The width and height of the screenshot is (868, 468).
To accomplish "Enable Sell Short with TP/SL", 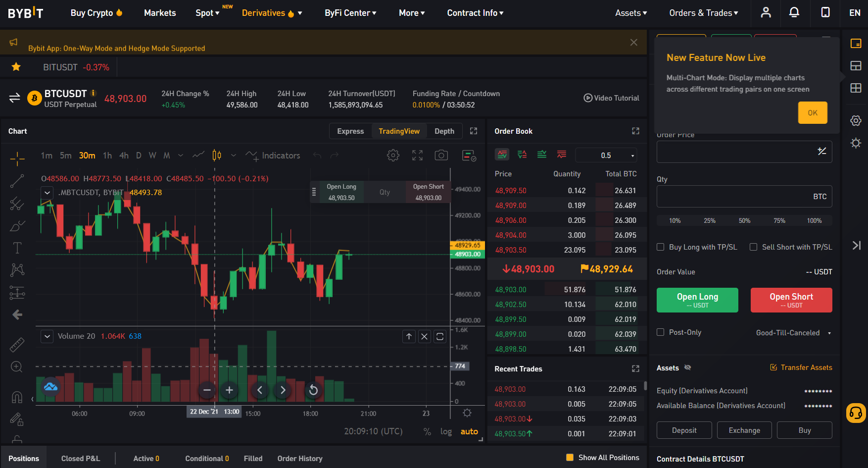I will [753, 247].
